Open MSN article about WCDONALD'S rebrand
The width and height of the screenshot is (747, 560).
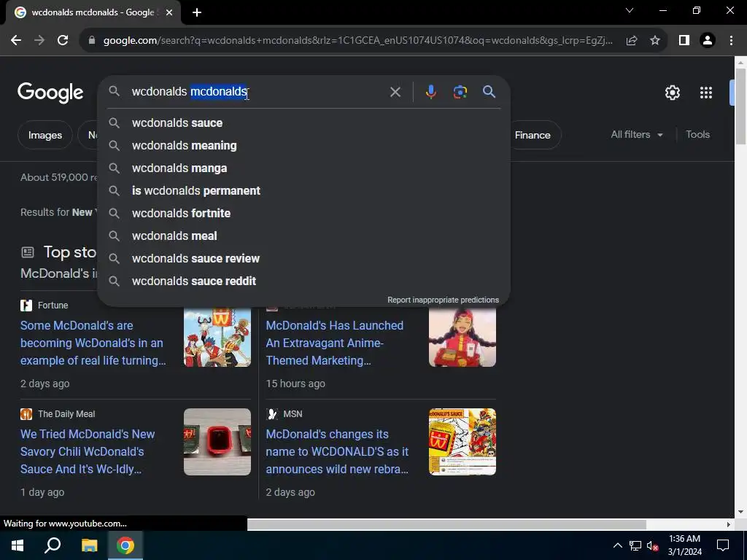337,451
